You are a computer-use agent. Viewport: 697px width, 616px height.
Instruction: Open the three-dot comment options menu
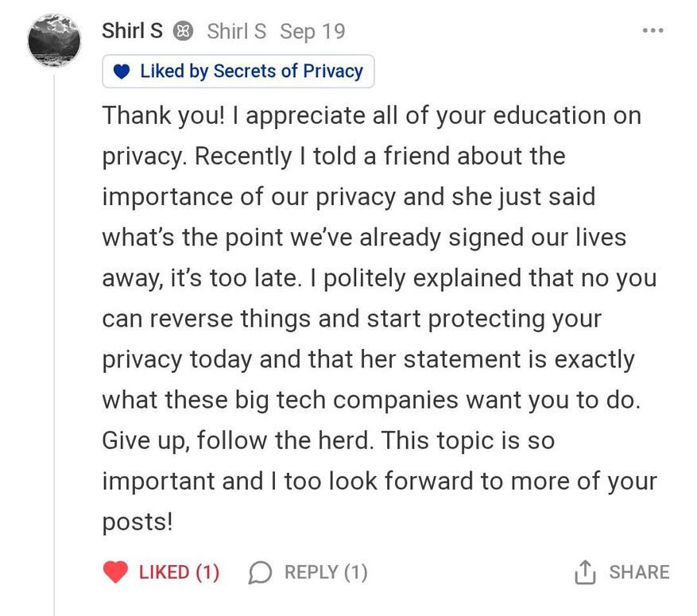pyautogui.click(x=652, y=31)
